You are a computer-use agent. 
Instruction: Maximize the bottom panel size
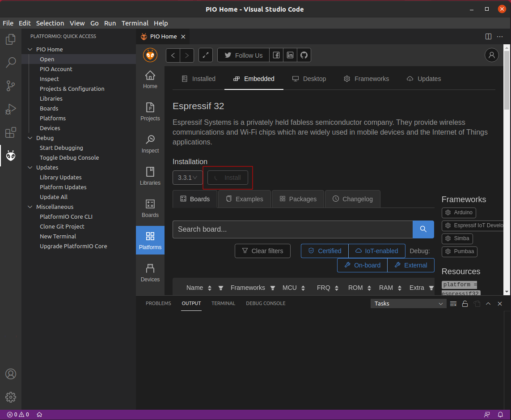[488, 304]
